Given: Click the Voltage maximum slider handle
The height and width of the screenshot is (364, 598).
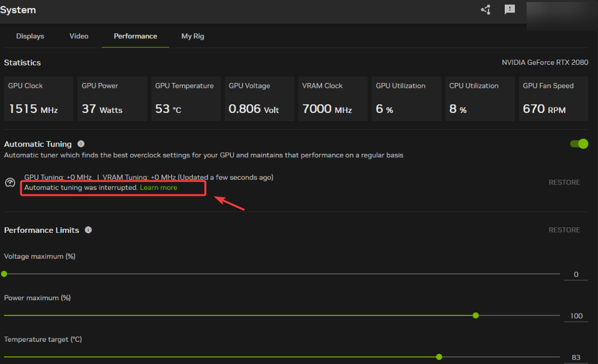Looking at the screenshot, I should click(x=5, y=274).
